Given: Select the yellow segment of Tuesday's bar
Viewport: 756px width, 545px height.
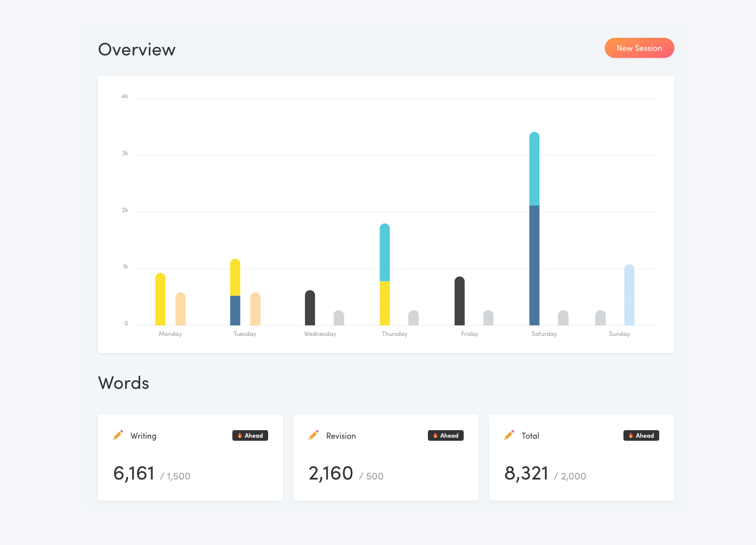Looking at the screenshot, I should coord(235,278).
